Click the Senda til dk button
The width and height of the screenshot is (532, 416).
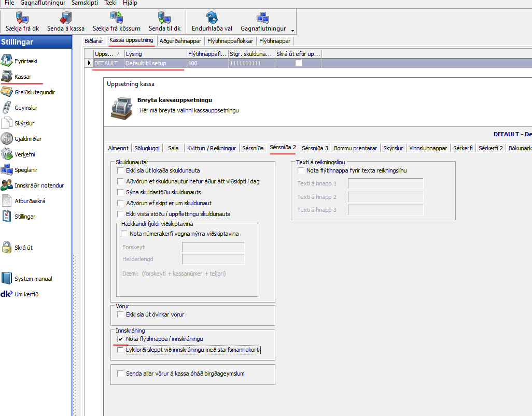click(x=164, y=22)
